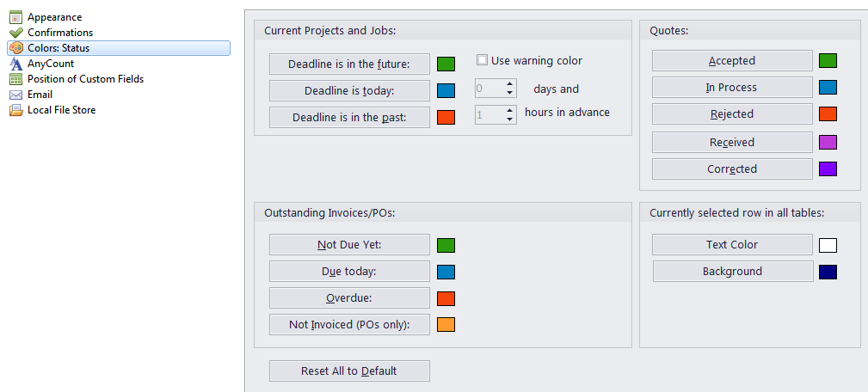The height and width of the screenshot is (392, 868).
Task: Click the Colors: Status palette icon
Action: pyautogui.click(x=16, y=48)
